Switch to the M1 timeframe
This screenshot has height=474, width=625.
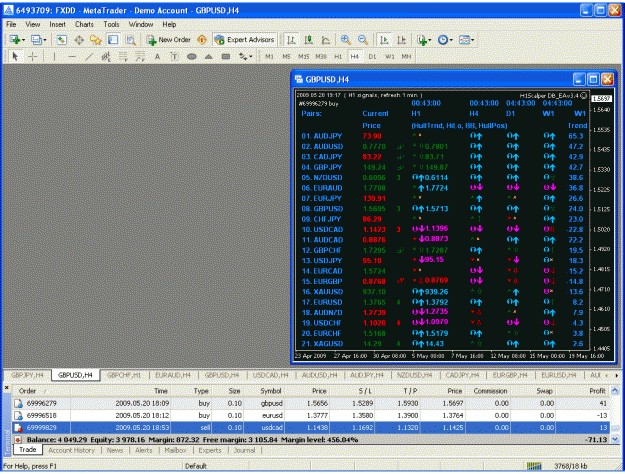click(x=269, y=57)
